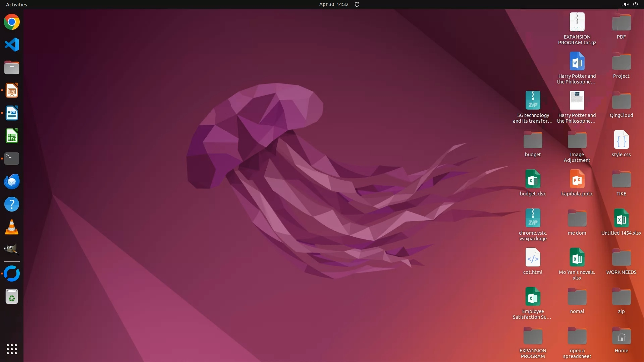644x362 pixels.
Task: Open the date and time menu
Action: tap(333, 4)
